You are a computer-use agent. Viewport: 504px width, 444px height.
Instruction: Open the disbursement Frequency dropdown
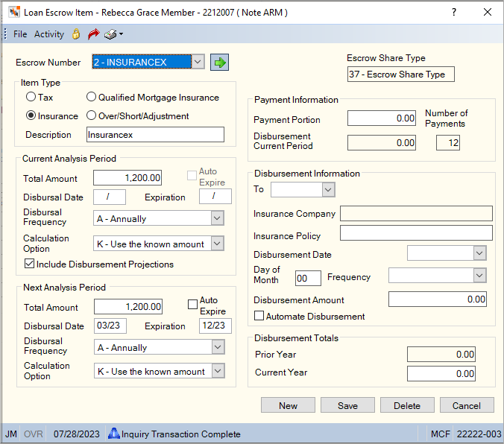click(x=479, y=276)
